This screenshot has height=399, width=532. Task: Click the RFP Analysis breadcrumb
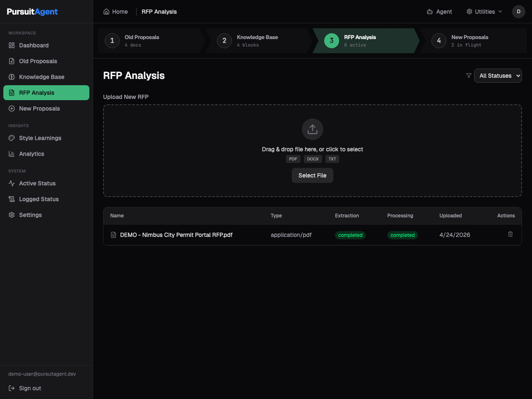[x=159, y=12]
